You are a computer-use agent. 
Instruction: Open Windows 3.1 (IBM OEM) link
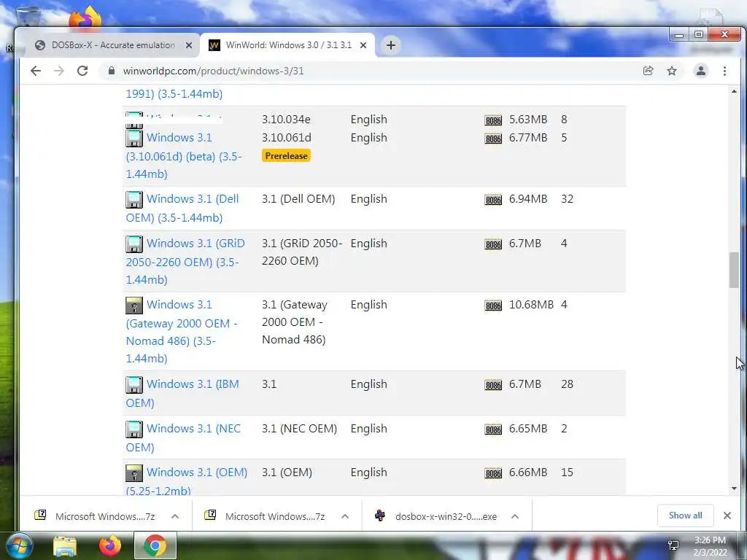(182, 393)
